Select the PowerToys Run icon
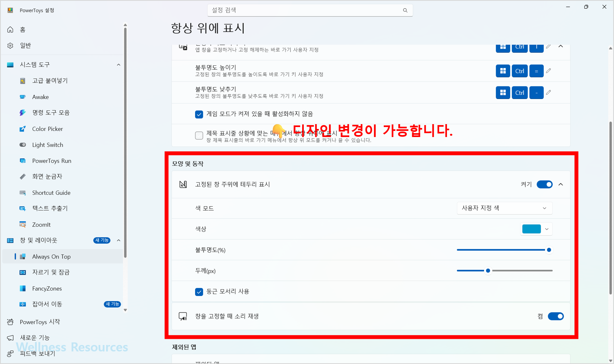This screenshot has height=364, width=614. [x=23, y=161]
